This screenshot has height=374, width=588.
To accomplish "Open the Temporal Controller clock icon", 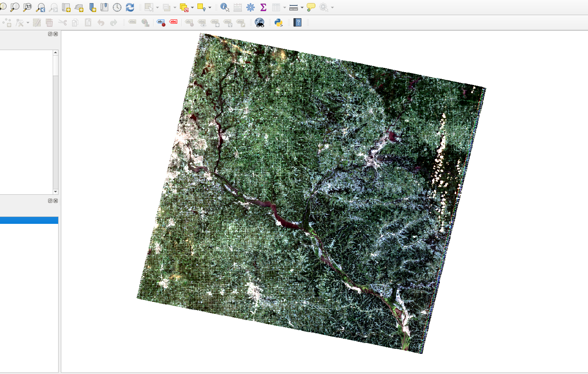I will (117, 7).
